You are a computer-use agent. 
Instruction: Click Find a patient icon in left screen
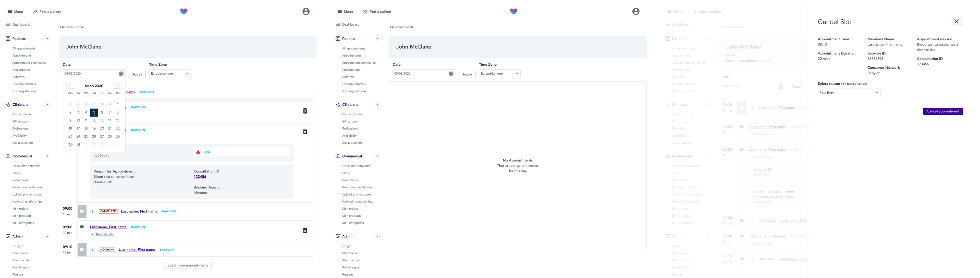click(35, 11)
